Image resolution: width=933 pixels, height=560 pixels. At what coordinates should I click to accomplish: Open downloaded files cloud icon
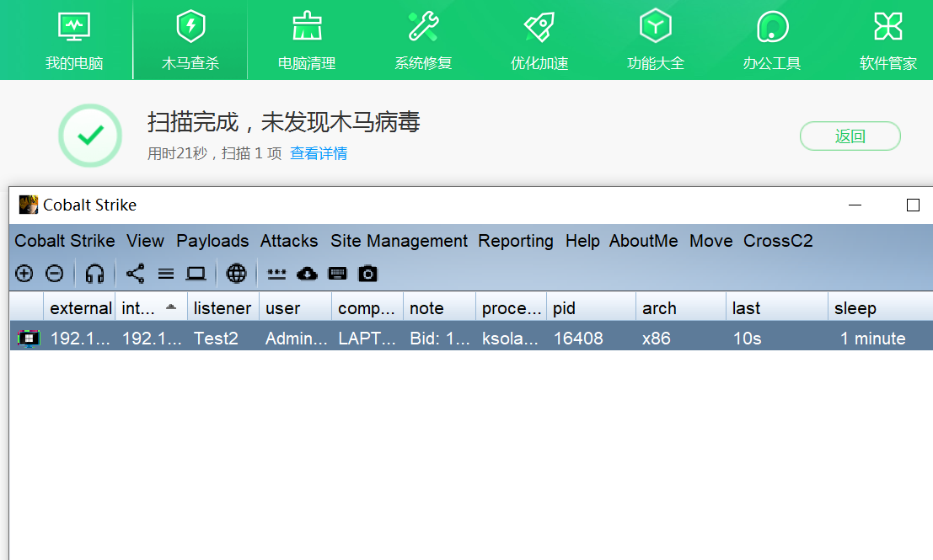tap(307, 274)
